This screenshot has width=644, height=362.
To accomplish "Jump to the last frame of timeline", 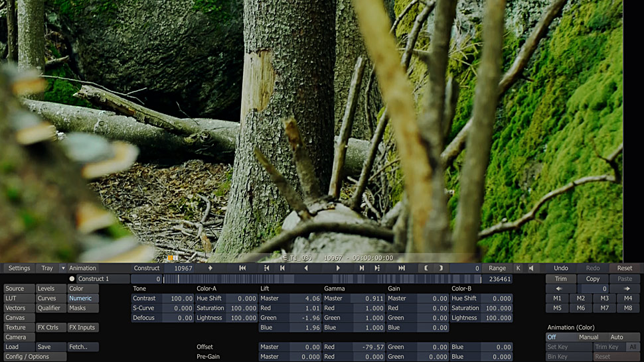I will point(402,268).
